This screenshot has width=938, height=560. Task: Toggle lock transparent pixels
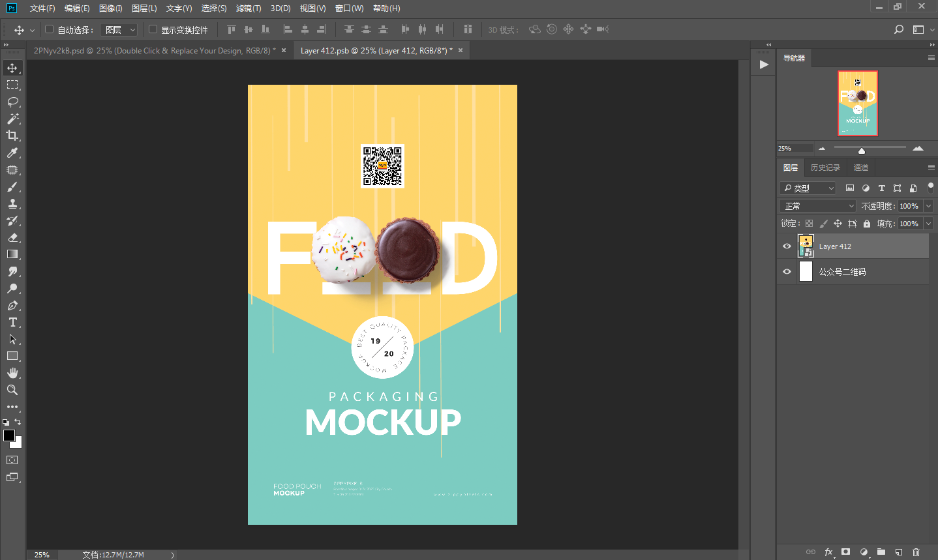809,224
